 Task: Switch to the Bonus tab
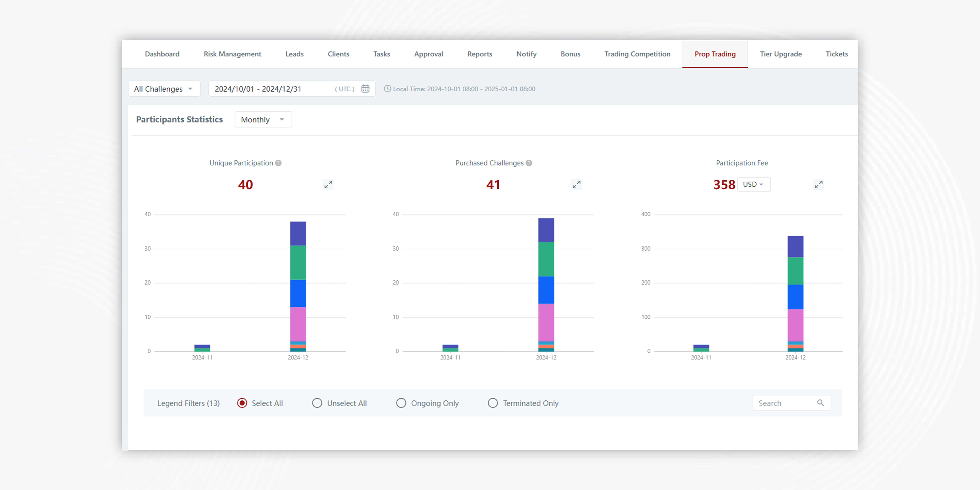pyautogui.click(x=570, y=54)
